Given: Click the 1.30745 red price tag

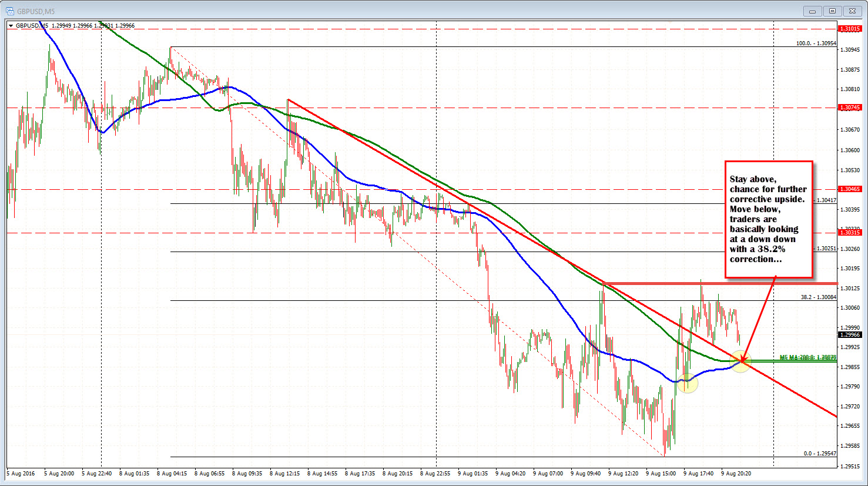Looking at the screenshot, I should pos(850,108).
